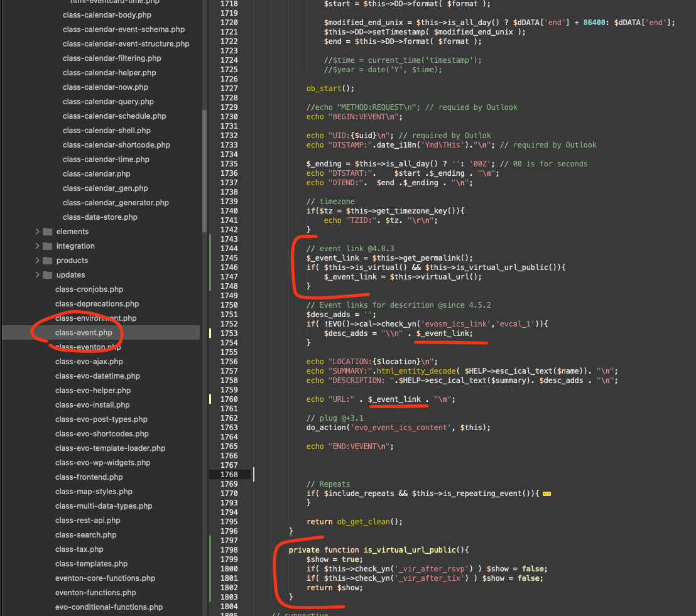
Task: Open class-templates.php
Action: (x=91, y=564)
